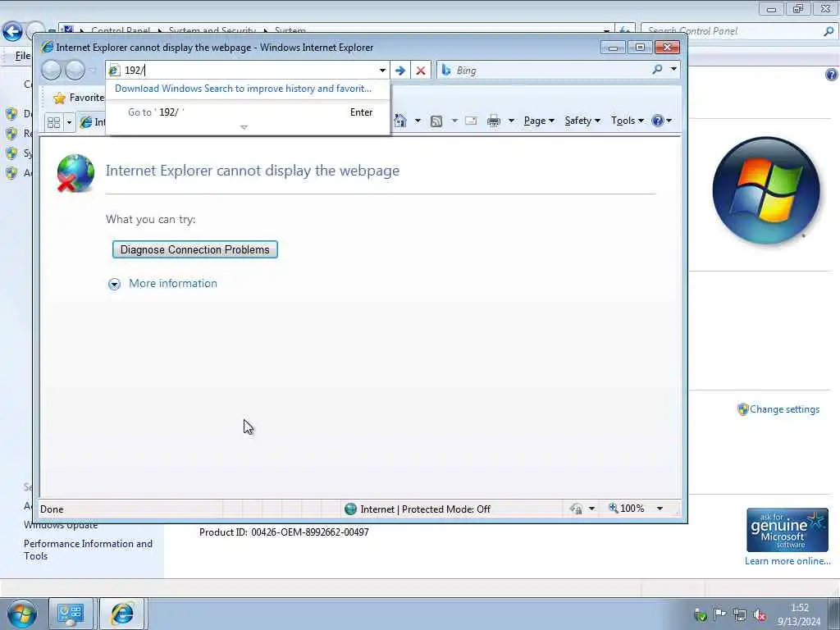Open the Safety menu

(582, 121)
